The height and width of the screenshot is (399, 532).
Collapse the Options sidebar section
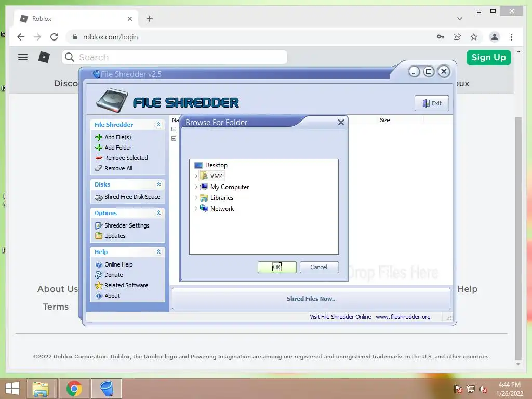158,212
